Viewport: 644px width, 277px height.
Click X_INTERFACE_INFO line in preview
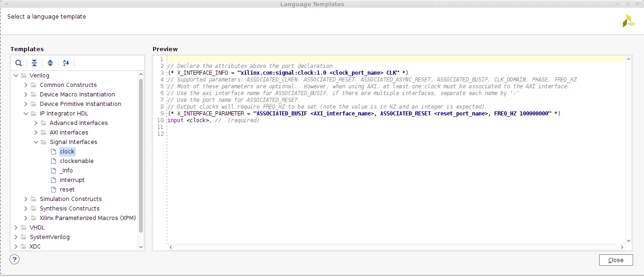pyautogui.click(x=288, y=73)
